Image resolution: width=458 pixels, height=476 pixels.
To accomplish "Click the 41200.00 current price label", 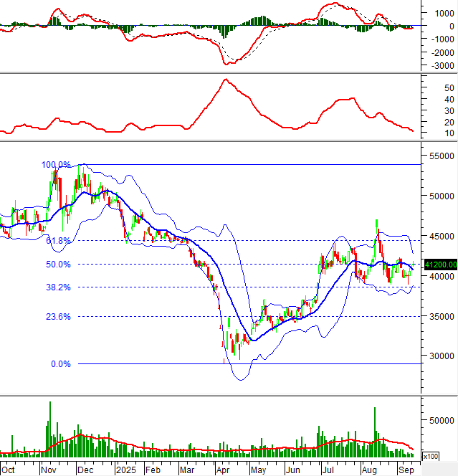I will 441,265.
